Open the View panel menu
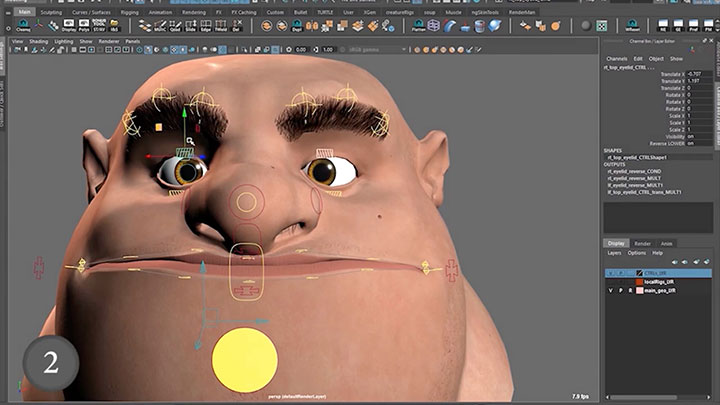Image resolution: width=720 pixels, height=405 pixels. point(17,41)
